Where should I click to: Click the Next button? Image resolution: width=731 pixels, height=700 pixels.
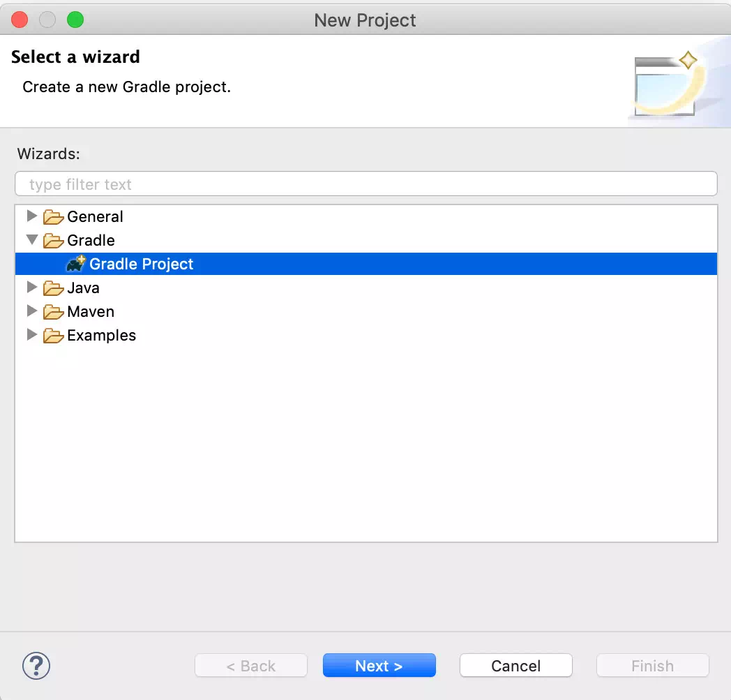379,666
